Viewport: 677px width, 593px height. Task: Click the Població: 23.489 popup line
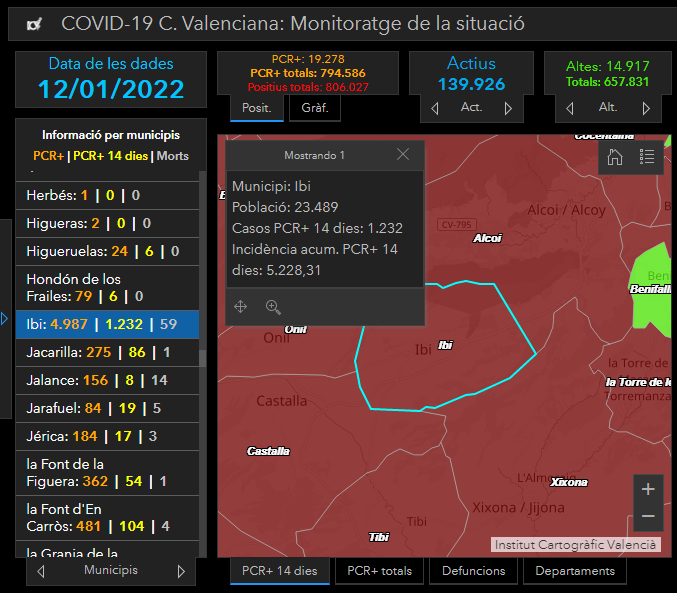point(285,207)
